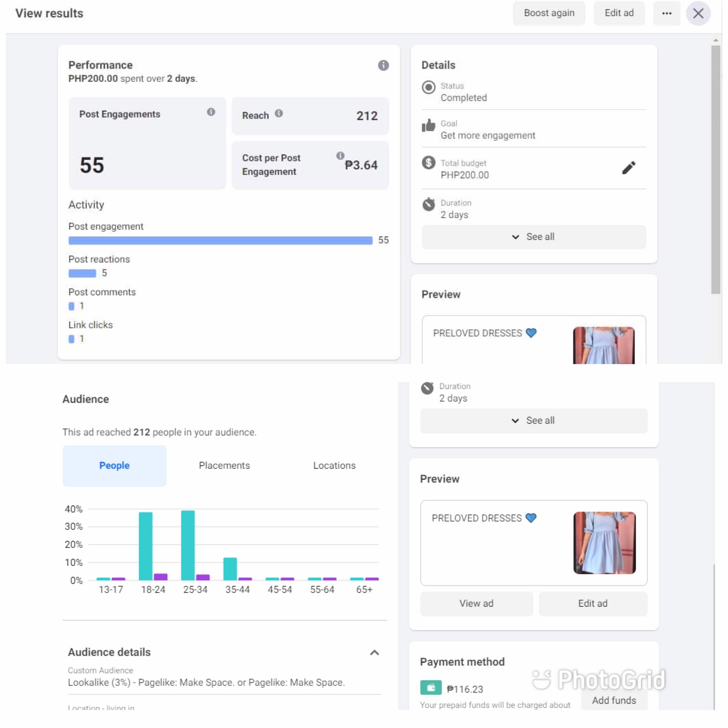Screen dimensions: 728x728
Task: Click the Status Completed radio icon
Action: click(x=428, y=87)
